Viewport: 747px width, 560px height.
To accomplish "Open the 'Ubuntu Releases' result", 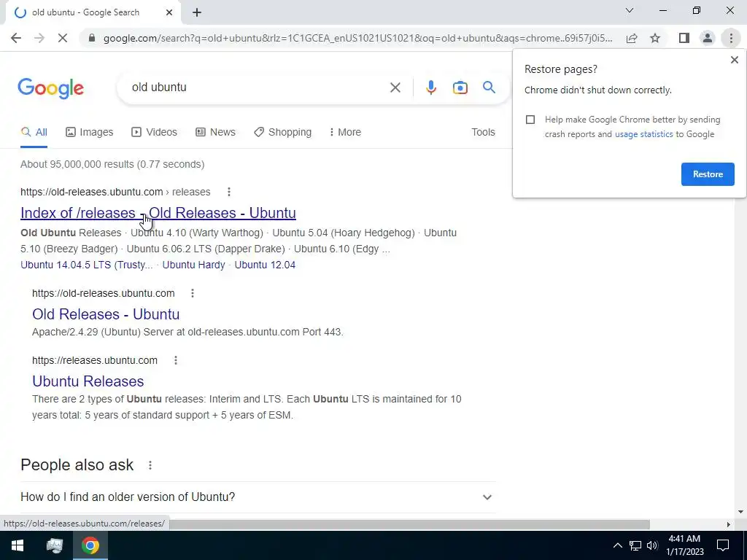I will point(88,381).
